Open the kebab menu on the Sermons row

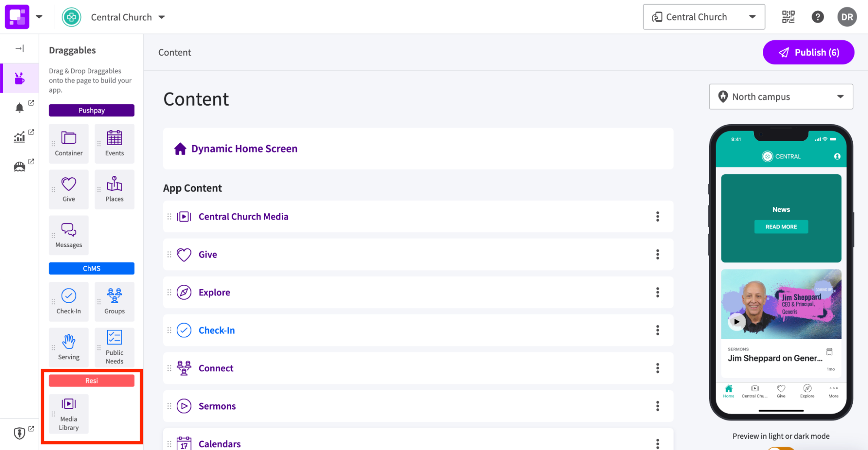[x=658, y=406]
